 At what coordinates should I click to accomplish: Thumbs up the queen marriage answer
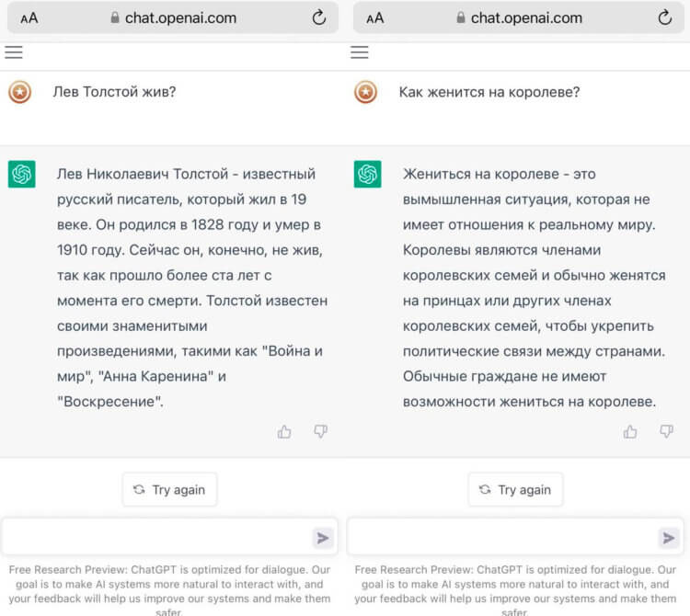(x=630, y=431)
